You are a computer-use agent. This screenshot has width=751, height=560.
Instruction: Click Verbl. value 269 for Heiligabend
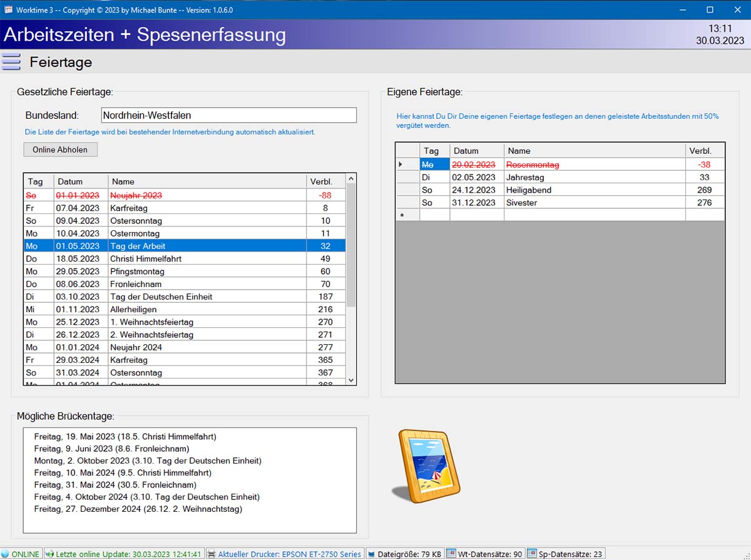tap(705, 190)
